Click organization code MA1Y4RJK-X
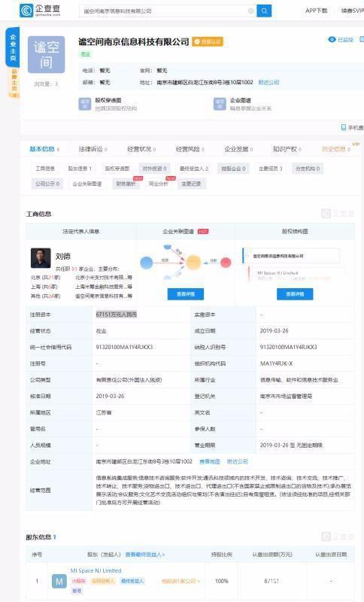Viewport: 364px width, 602px height. [x=276, y=363]
